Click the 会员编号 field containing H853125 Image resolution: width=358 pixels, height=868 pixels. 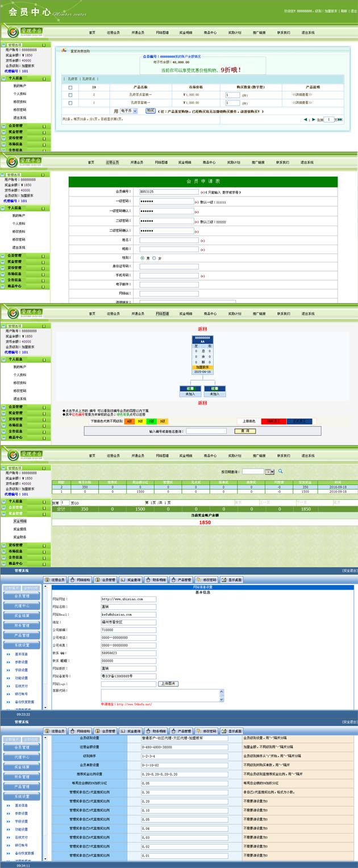(x=166, y=192)
